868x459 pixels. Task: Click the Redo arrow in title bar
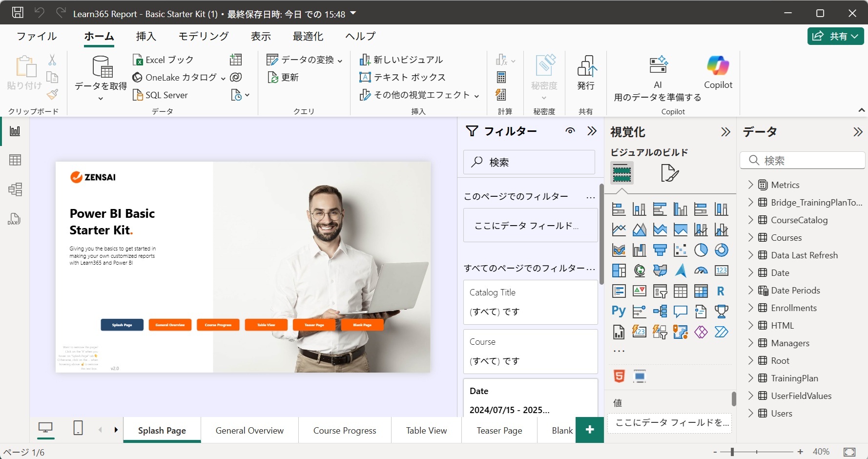[61, 13]
